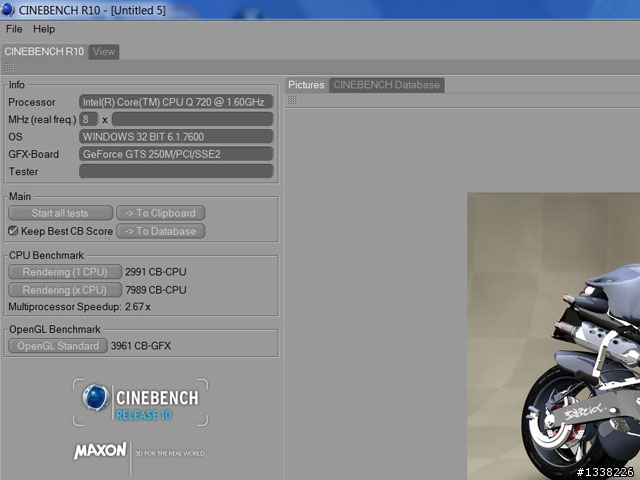The image size is (640, 480).
Task: Switch to the CINEBENCH R10 tab
Action: pyautogui.click(x=44, y=51)
